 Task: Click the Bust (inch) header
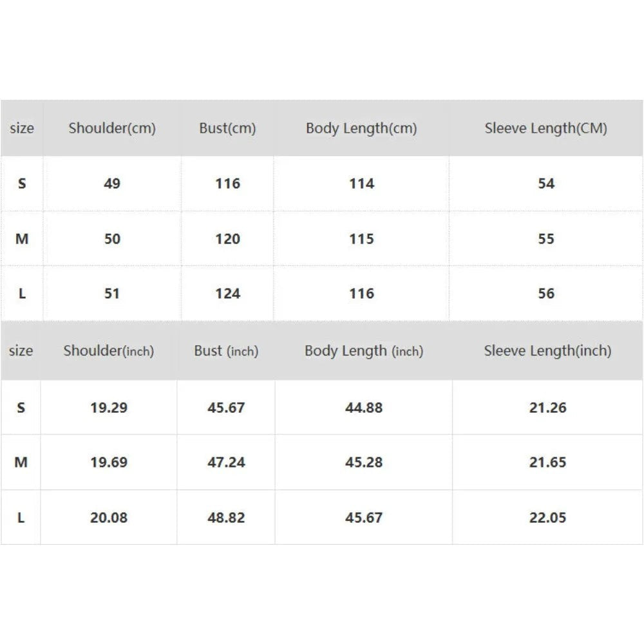(x=226, y=351)
